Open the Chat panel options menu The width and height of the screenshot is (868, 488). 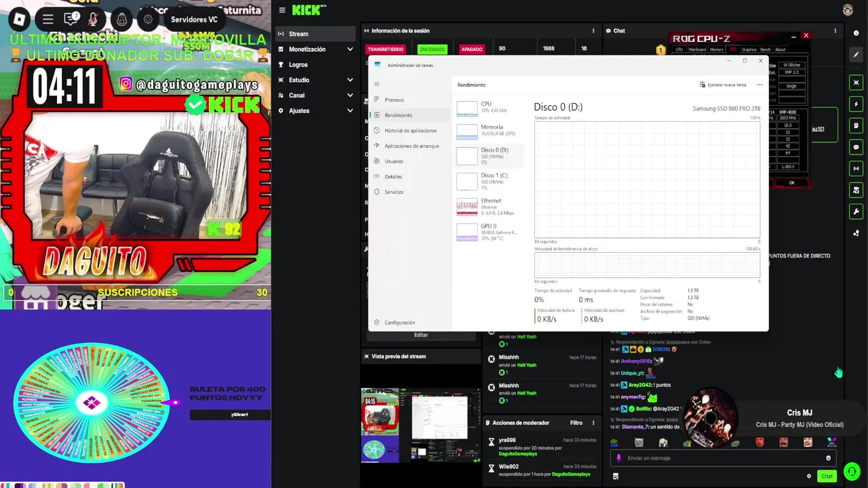(x=835, y=30)
